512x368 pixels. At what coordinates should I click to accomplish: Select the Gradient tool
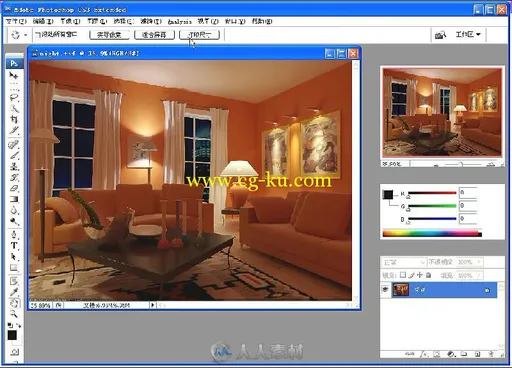(x=14, y=199)
